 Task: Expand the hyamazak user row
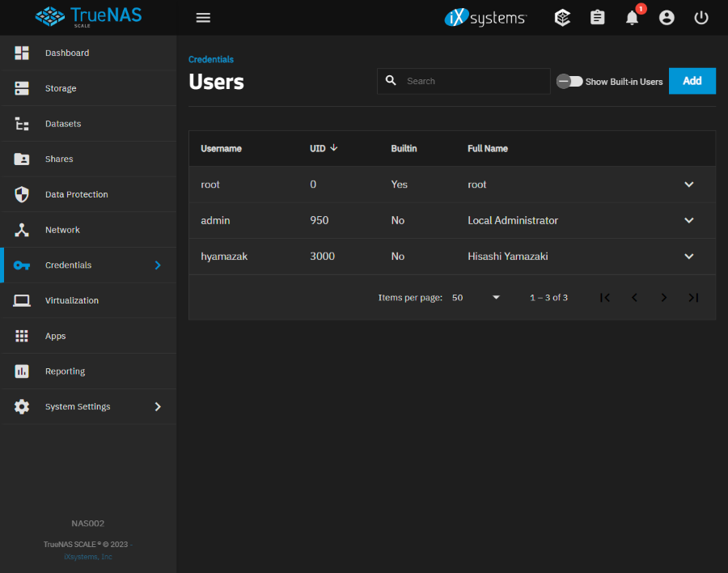[689, 257]
